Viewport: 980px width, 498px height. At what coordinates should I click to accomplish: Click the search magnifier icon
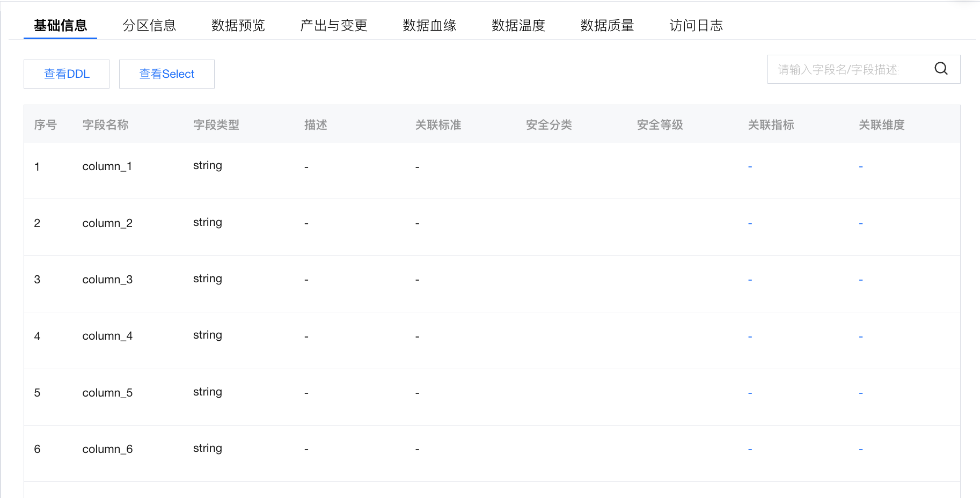[x=941, y=69]
